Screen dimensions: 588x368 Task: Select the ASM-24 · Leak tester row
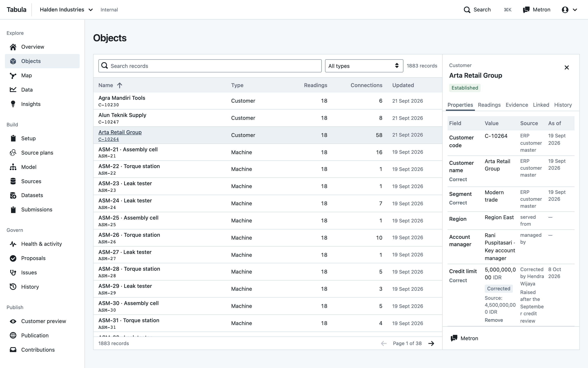click(x=268, y=203)
